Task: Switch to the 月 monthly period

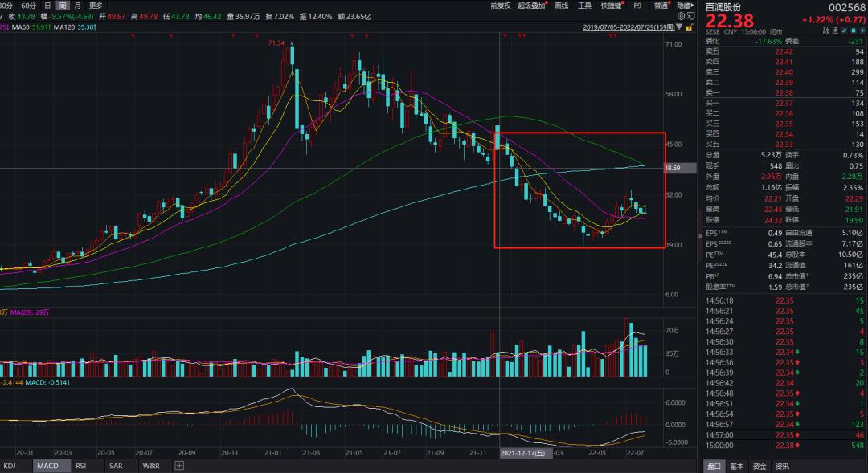Action: [77, 6]
